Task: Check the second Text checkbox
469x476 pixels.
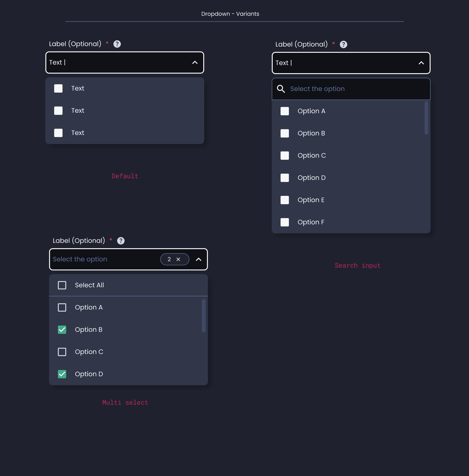Action: tap(58, 111)
